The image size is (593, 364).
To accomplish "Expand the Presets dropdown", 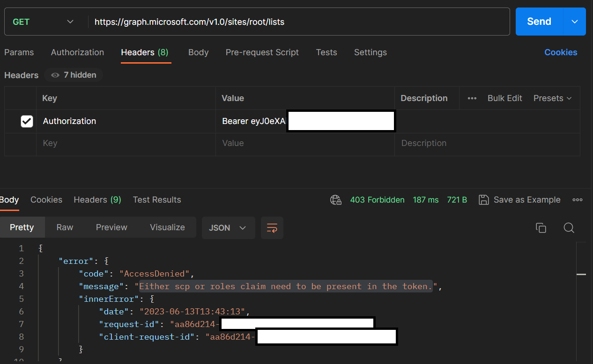I will click(x=553, y=98).
